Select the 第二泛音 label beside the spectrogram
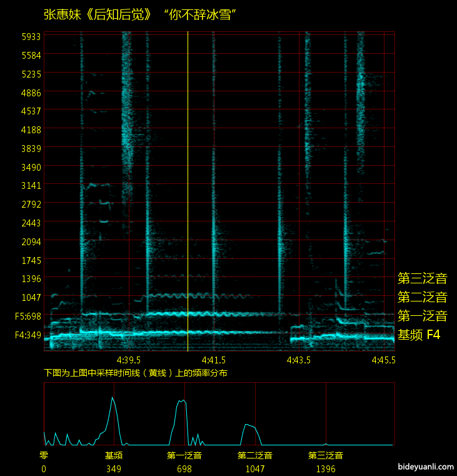Image resolution: width=457 pixels, height=476 pixels. click(x=423, y=297)
